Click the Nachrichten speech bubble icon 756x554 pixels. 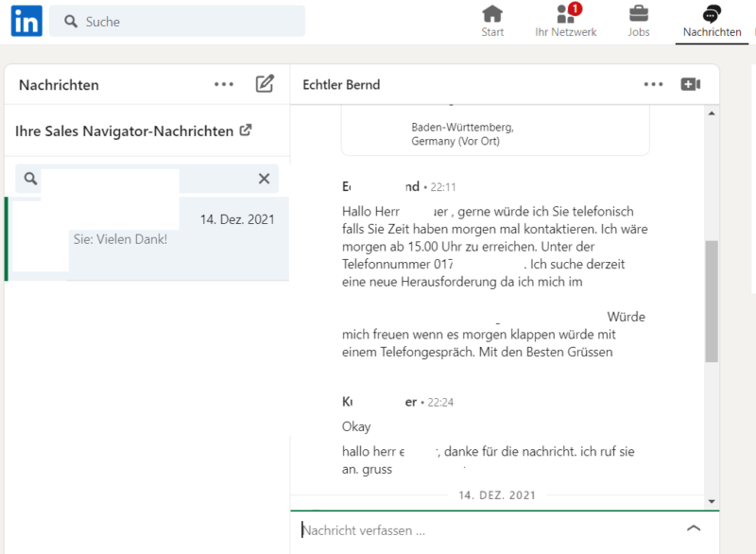pyautogui.click(x=712, y=15)
